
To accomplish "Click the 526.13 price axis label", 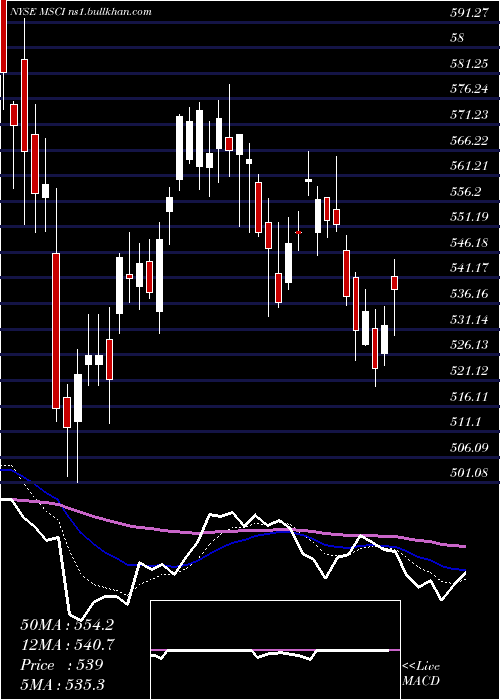I will pos(469,346).
